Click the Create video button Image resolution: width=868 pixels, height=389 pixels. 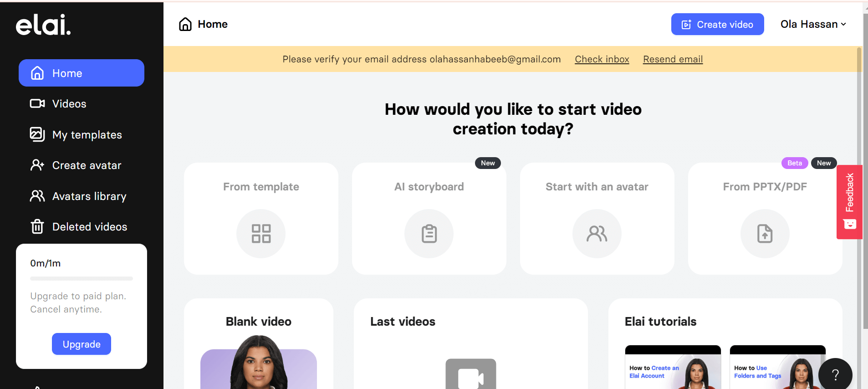[717, 24]
